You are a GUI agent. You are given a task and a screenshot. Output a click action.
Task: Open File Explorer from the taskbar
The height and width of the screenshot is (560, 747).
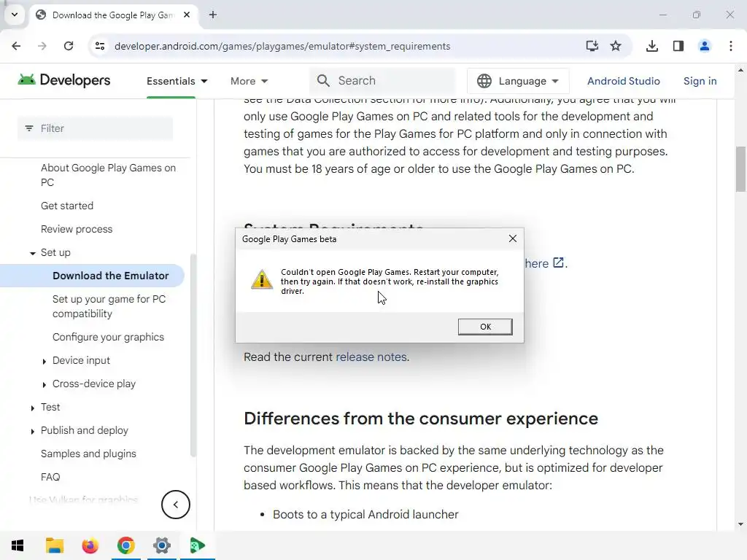click(x=54, y=545)
